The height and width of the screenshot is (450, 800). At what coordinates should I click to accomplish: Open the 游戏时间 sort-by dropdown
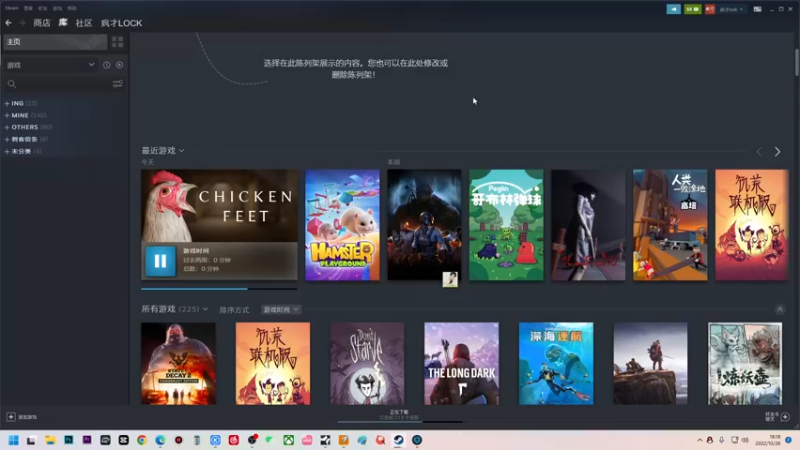281,310
